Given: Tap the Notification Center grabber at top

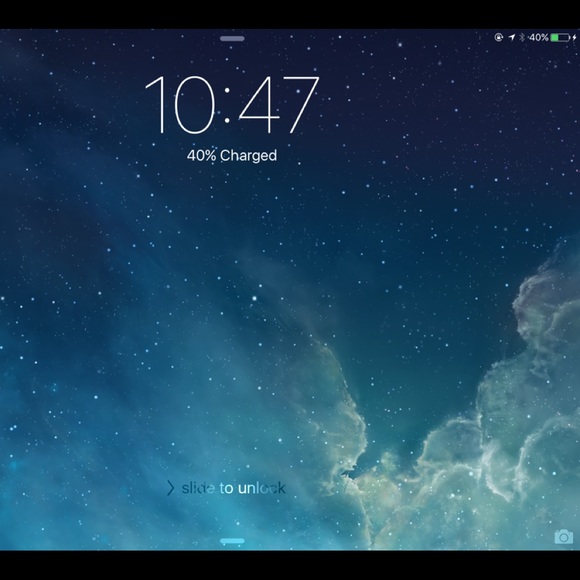Looking at the screenshot, I should [232, 38].
